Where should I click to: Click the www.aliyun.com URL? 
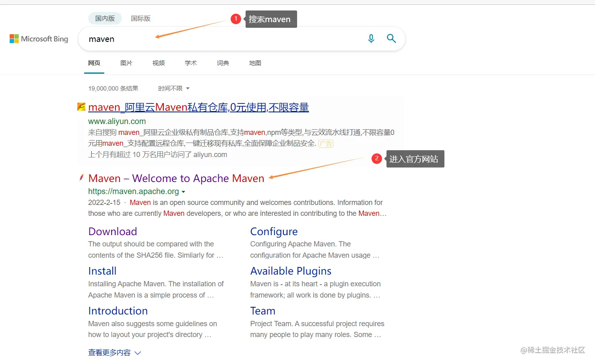117,121
